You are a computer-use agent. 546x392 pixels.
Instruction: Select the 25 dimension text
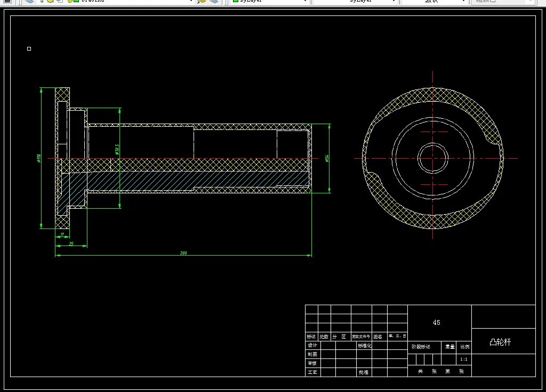pyautogui.click(x=71, y=243)
